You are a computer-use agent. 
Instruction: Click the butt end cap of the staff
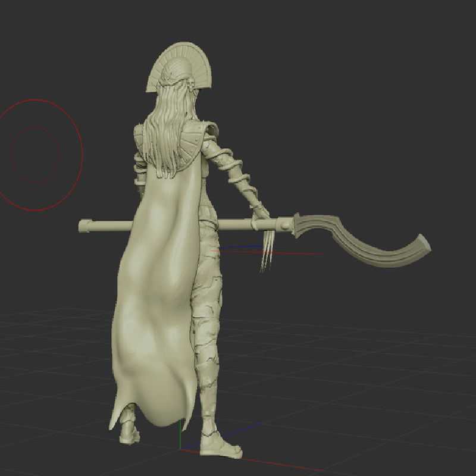click(x=84, y=226)
